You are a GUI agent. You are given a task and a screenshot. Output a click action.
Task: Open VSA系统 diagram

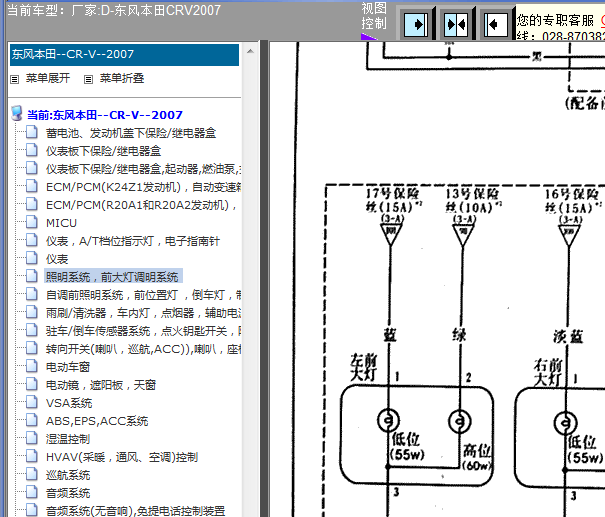click(x=69, y=404)
